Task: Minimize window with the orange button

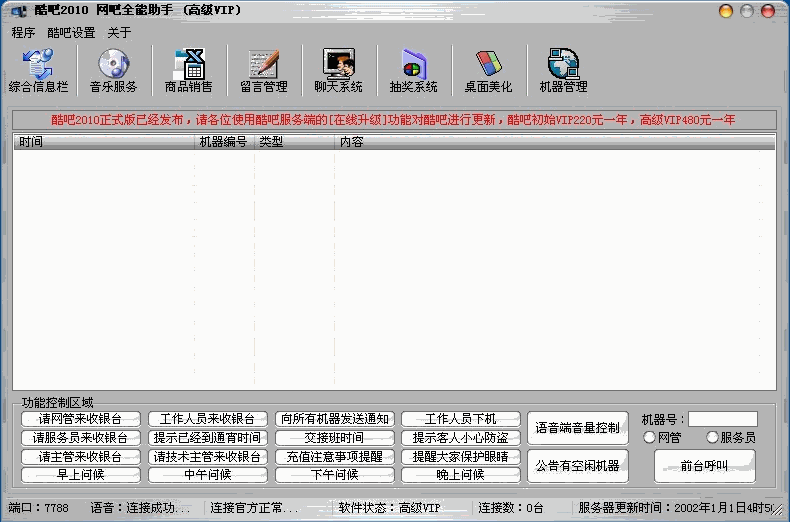Action: click(726, 11)
